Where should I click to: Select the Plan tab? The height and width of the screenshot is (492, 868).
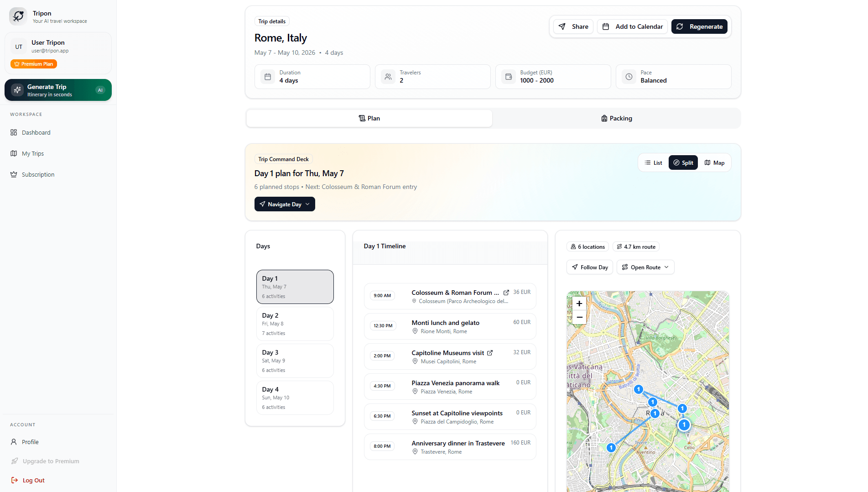pyautogui.click(x=369, y=118)
